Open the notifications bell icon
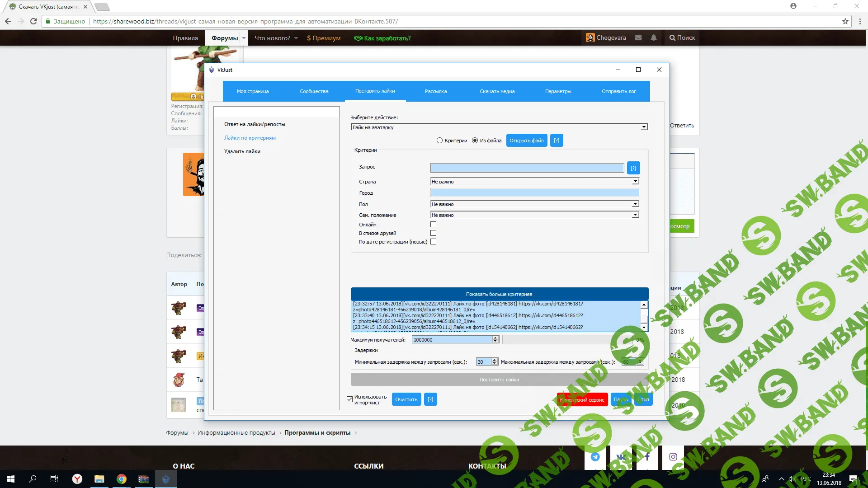This screenshot has height=488, width=868. tap(653, 38)
